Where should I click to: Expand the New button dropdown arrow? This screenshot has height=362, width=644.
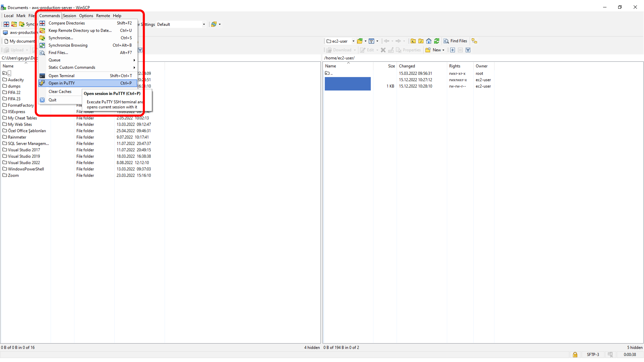coord(443,50)
